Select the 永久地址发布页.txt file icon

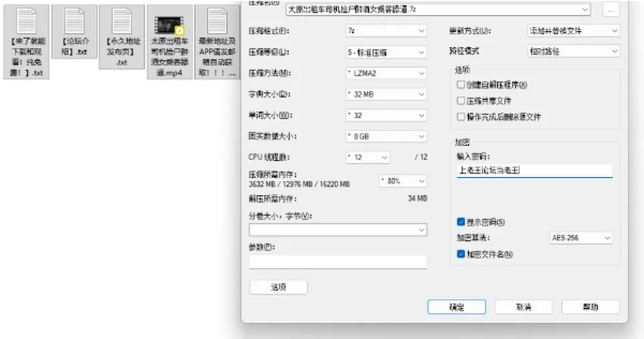(x=121, y=37)
